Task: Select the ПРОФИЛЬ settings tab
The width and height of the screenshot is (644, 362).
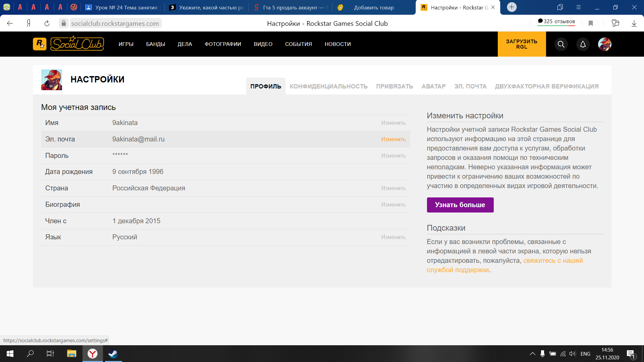Action: click(x=266, y=86)
